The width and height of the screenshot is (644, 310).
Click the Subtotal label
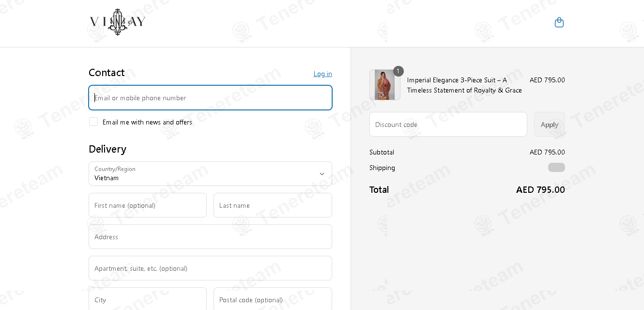coord(382,152)
